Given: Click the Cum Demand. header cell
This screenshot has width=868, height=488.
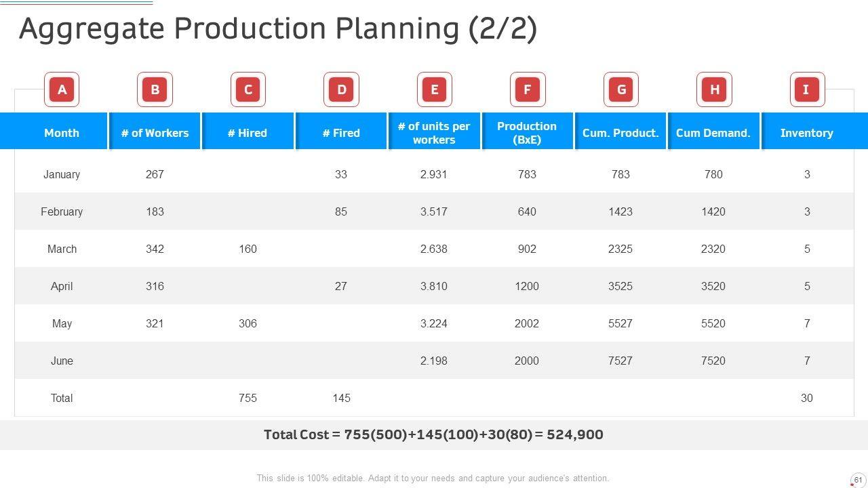Looking at the screenshot, I should [713, 133].
